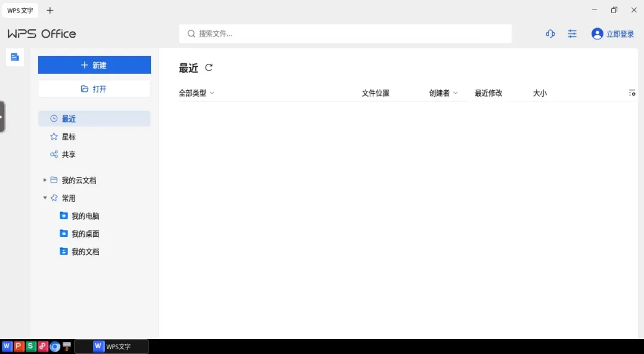Switch to WPS文字 taskbar window button
Viewport: 644px width, 354px height.
(112, 347)
